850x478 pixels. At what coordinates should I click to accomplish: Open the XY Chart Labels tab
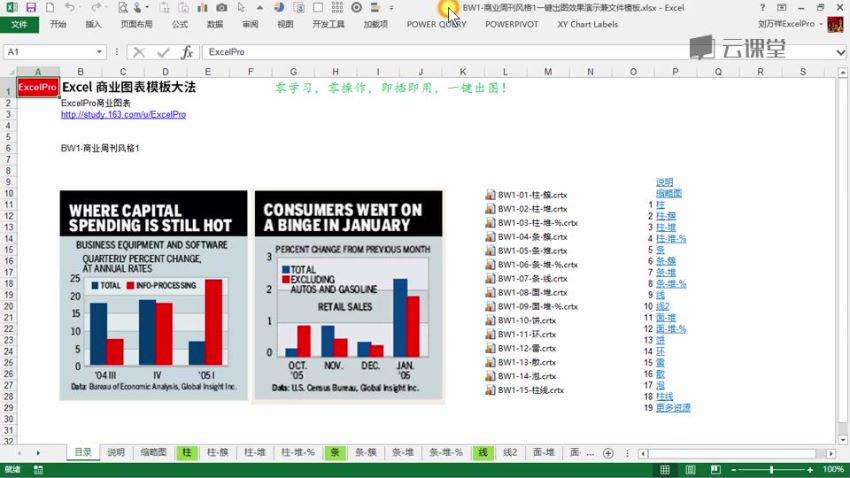tap(588, 24)
